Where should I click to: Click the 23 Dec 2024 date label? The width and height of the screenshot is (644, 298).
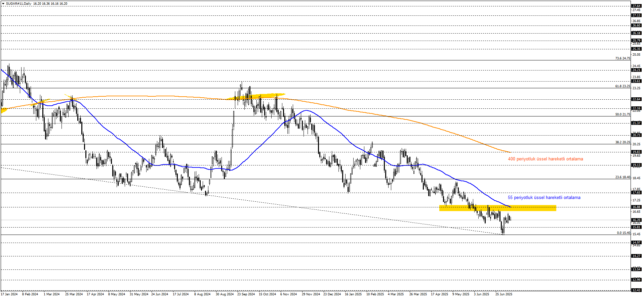click(x=332, y=294)
